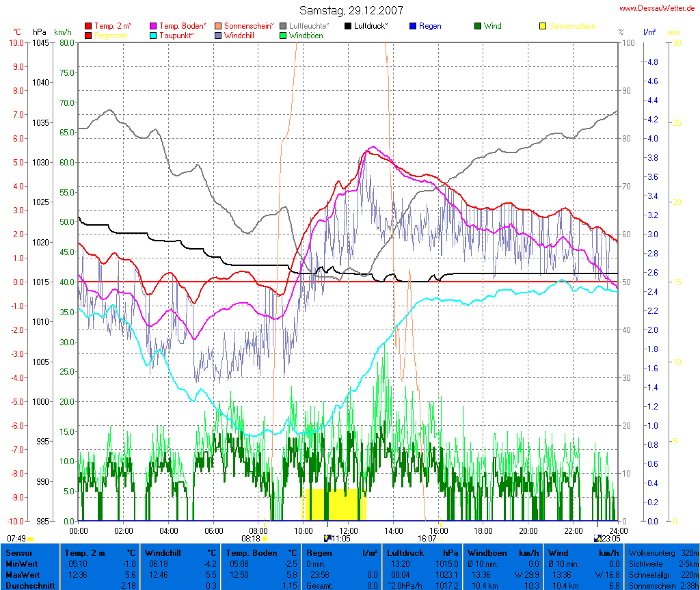Click the moon icon next to 23:05
This screenshot has width=700, height=590.
[597, 538]
